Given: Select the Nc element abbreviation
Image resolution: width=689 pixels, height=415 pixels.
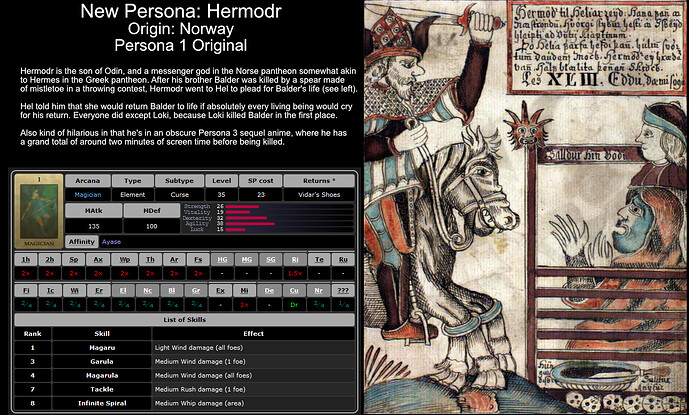Looking at the screenshot, I should click(x=148, y=291).
